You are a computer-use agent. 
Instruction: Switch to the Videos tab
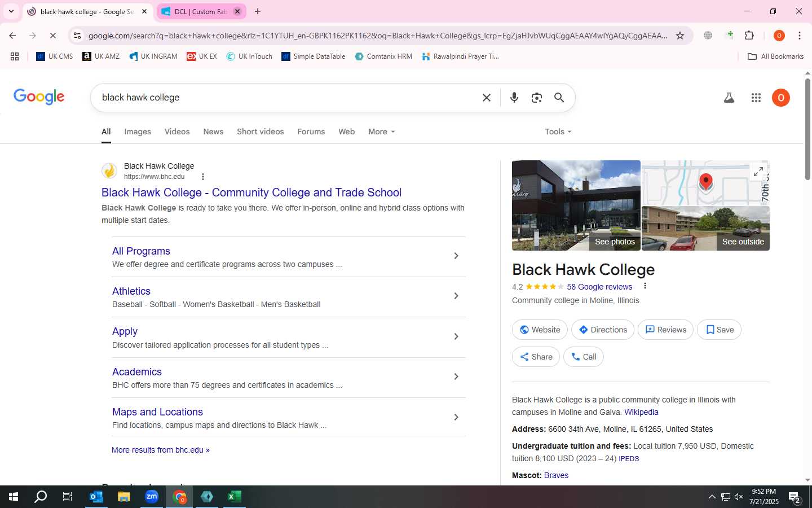[x=177, y=132]
